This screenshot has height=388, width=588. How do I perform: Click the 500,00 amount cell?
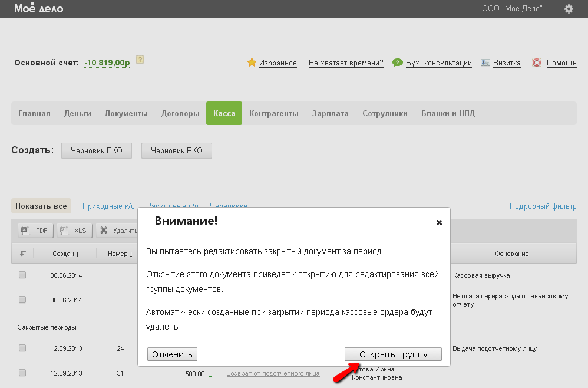[x=195, y=374]
